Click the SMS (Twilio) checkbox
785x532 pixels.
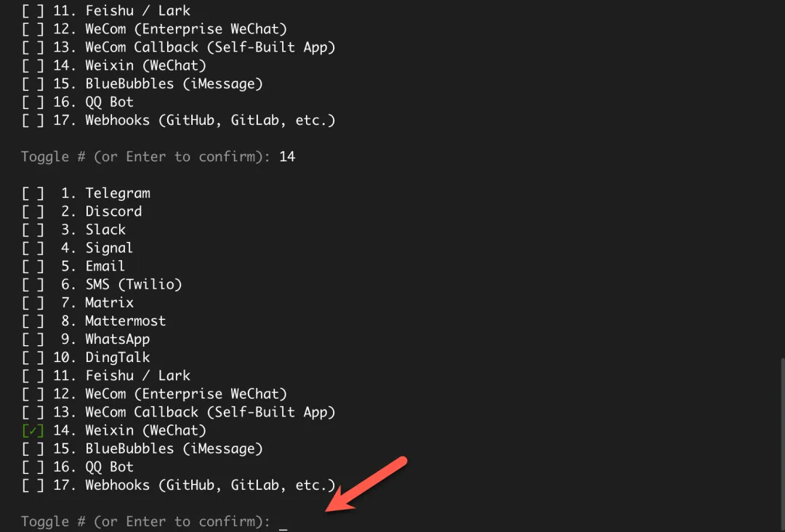pos(33,284)
